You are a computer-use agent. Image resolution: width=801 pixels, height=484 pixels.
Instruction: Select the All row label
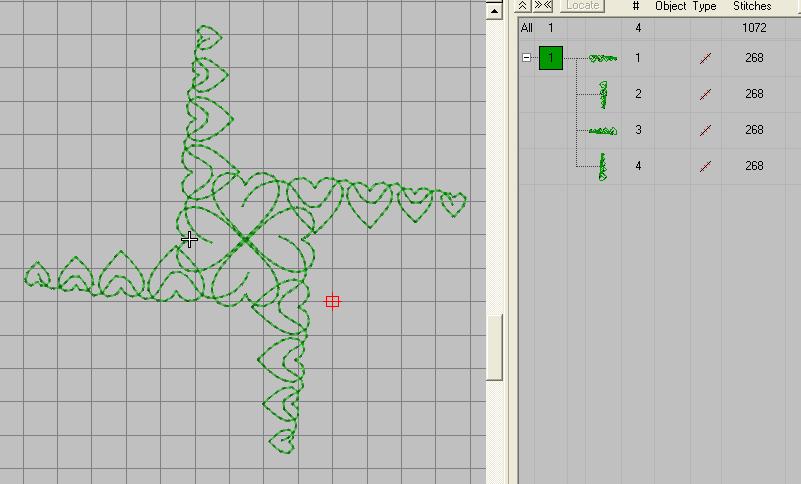[527, 28]
